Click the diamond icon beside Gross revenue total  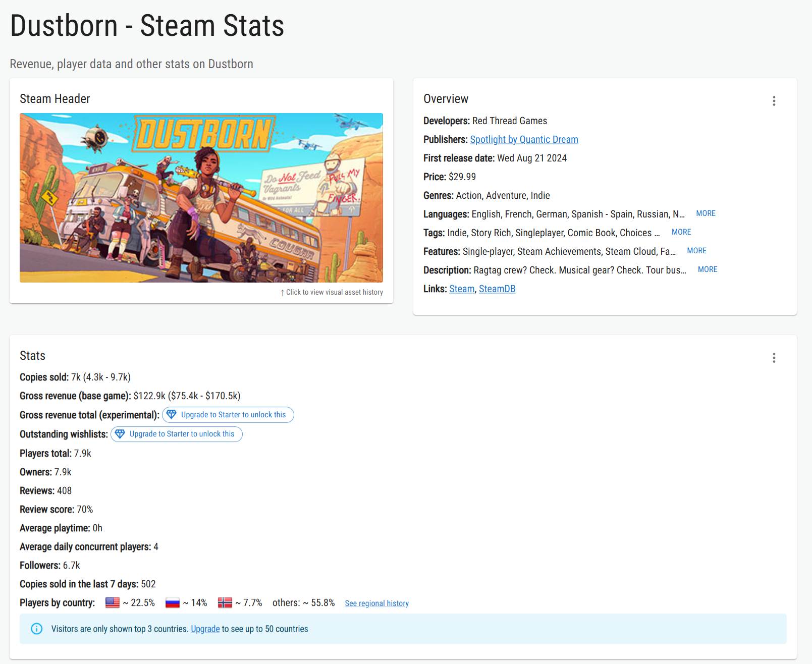click(x=172, y=415)
